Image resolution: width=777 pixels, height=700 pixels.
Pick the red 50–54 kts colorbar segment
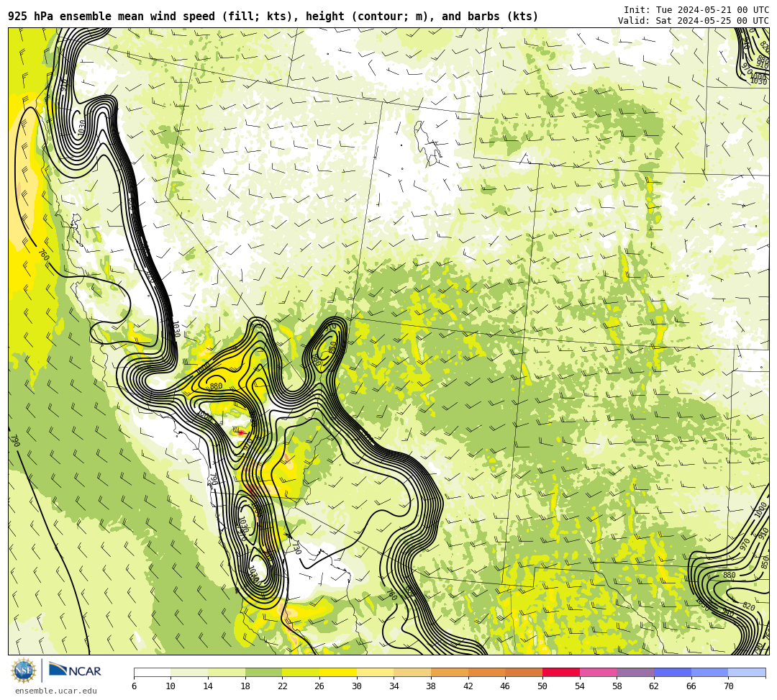561,672
